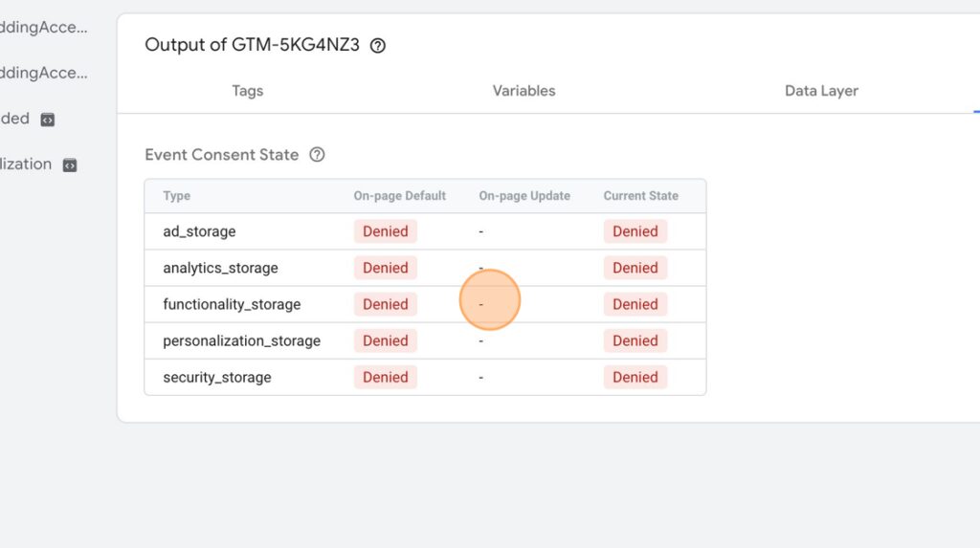Click the On-page Update column header
This screenshot has height=548, width=980.
click(x=524, y=196)
